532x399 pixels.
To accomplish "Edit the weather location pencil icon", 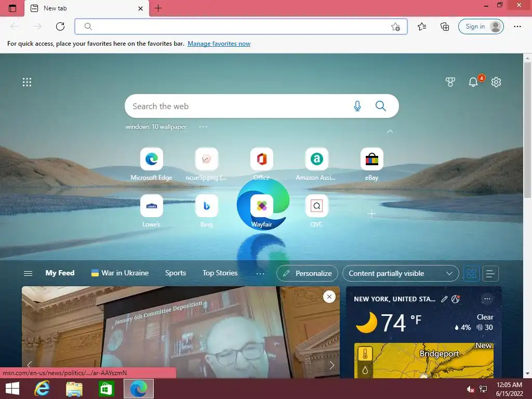I will pos(444,299).
